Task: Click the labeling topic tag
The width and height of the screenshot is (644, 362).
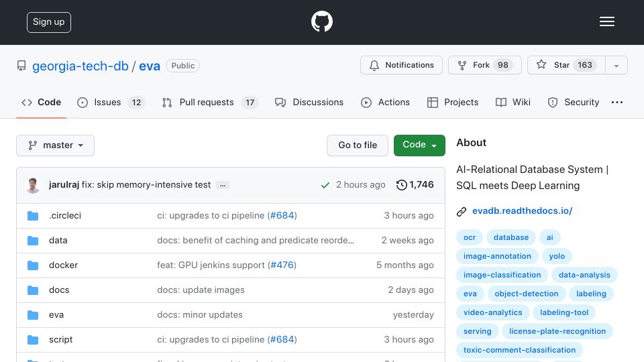Action: (591, 294)
